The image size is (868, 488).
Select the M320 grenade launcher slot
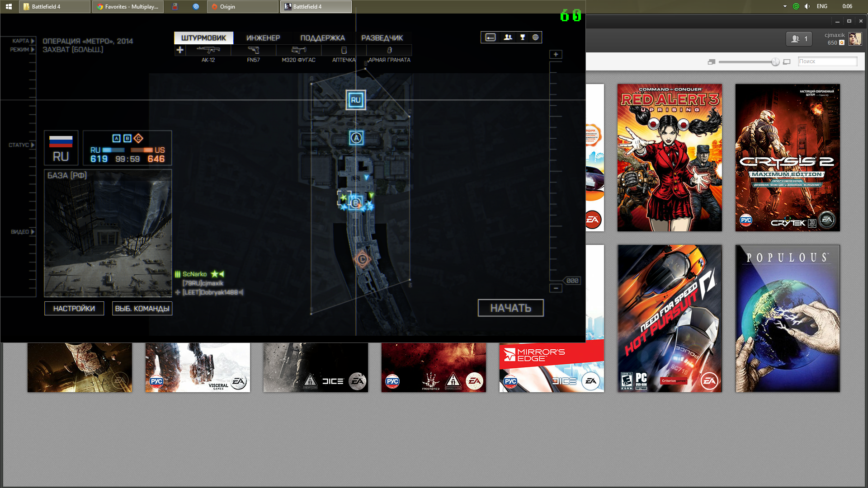pos(298,54)
